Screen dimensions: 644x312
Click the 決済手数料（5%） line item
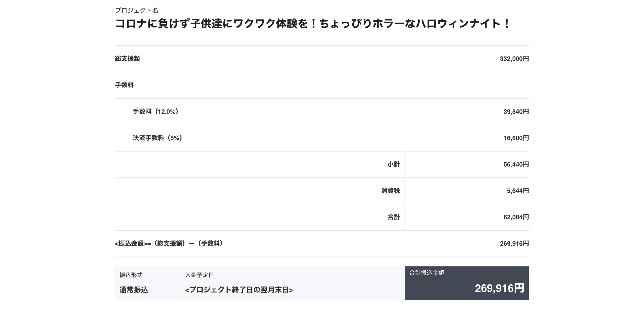click(157, 138)
